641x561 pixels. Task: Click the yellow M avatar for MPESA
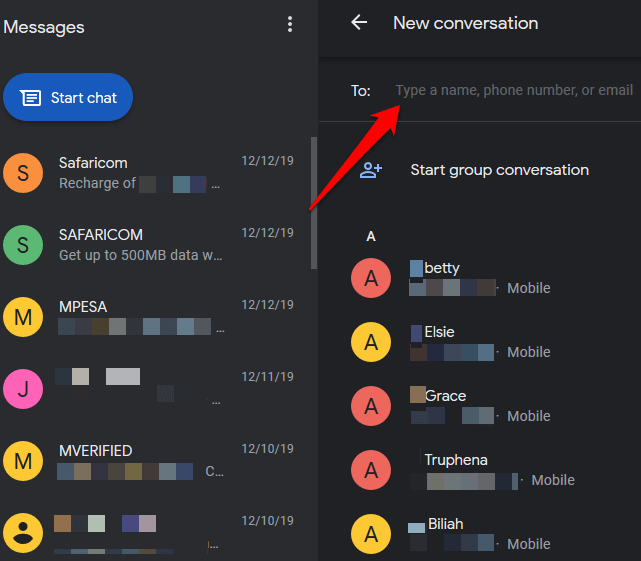coord(23,317)
